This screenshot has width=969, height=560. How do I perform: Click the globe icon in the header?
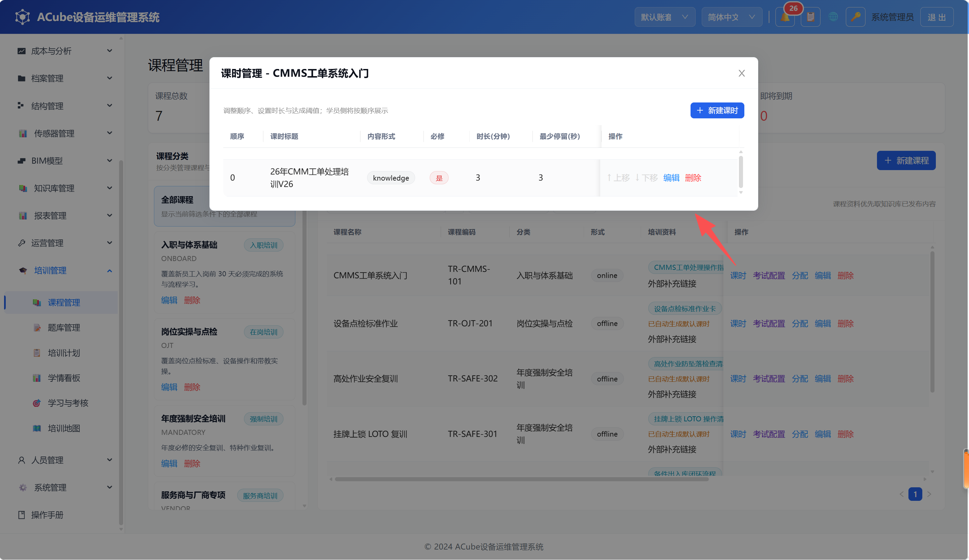tap(833, 17)
